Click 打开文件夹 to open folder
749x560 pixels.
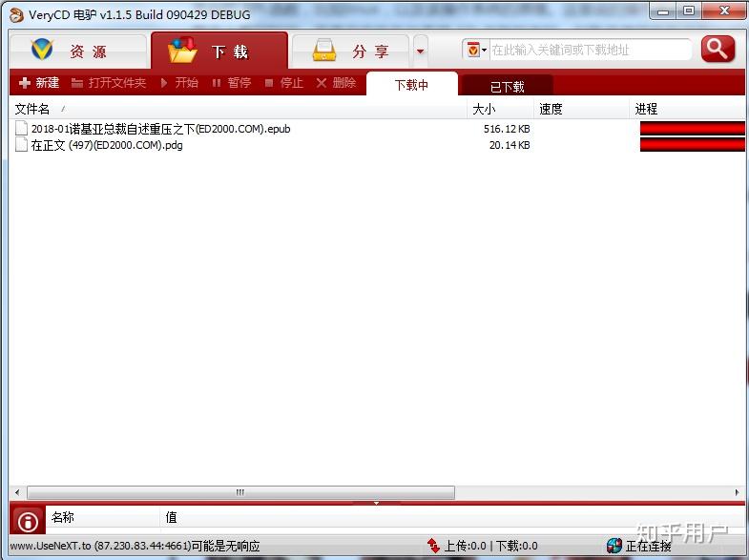pyautogui.click(x=109, y=83)
